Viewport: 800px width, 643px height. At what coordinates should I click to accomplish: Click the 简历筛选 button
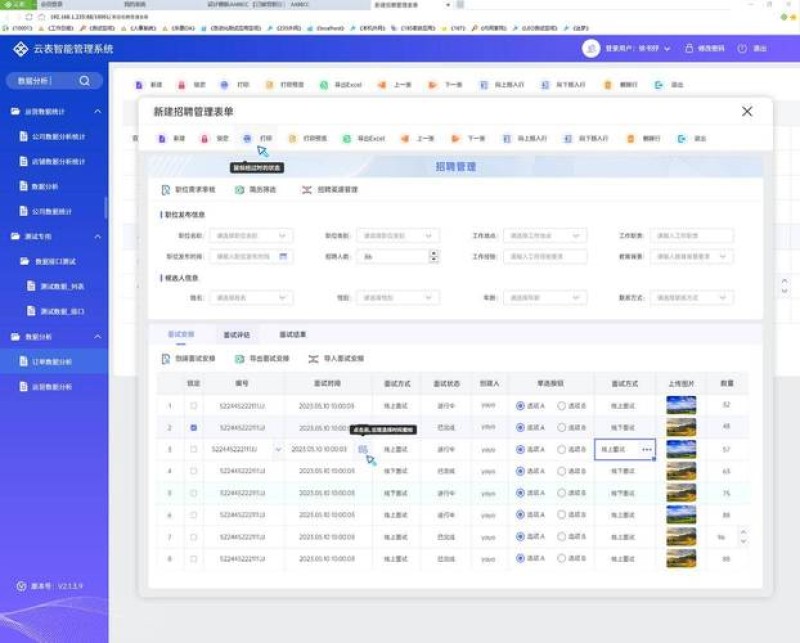pyautogui.click(x=255, y=189)
